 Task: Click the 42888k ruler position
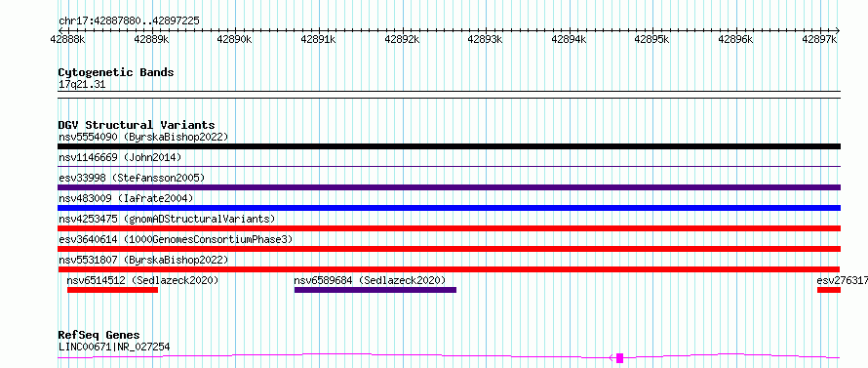67,39
